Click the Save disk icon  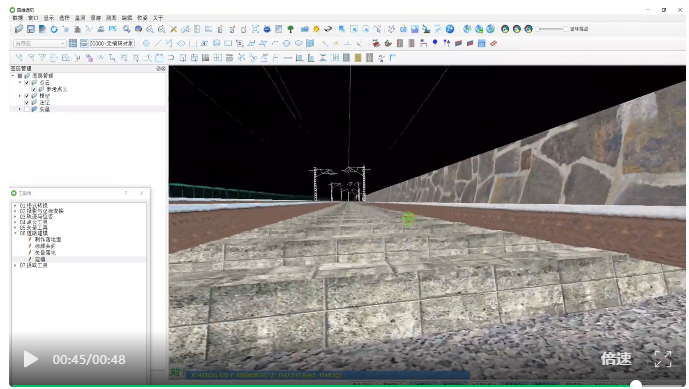pyautogui.click(x=31, y=29)
